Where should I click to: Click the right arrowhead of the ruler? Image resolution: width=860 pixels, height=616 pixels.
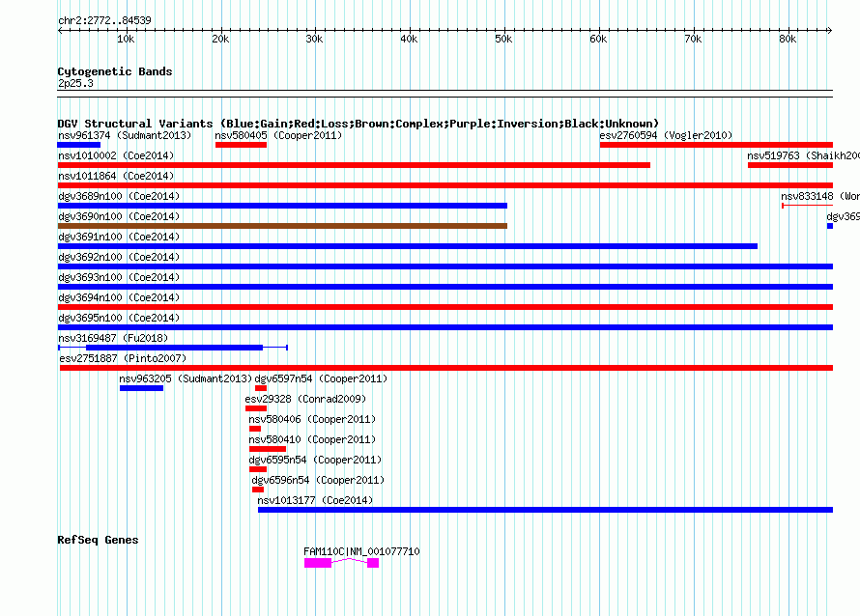[x=829, y=30]
